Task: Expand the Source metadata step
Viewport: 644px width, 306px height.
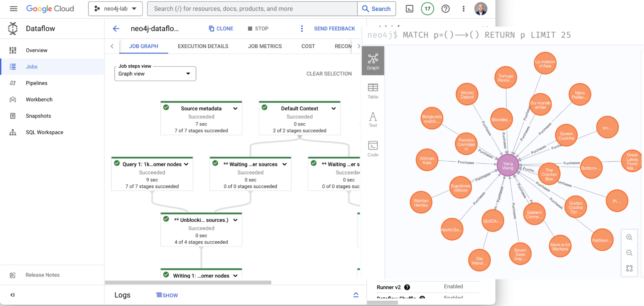Action: pos(235,108)
